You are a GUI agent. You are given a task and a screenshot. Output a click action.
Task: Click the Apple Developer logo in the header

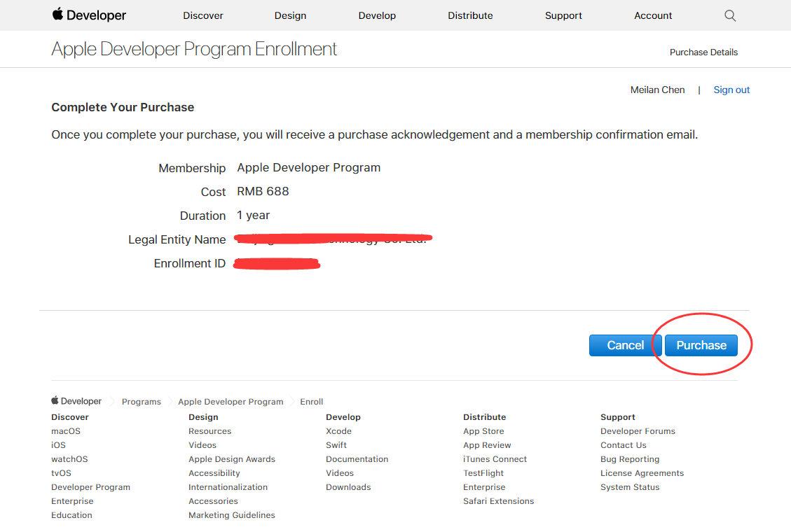tap(89, 15)
